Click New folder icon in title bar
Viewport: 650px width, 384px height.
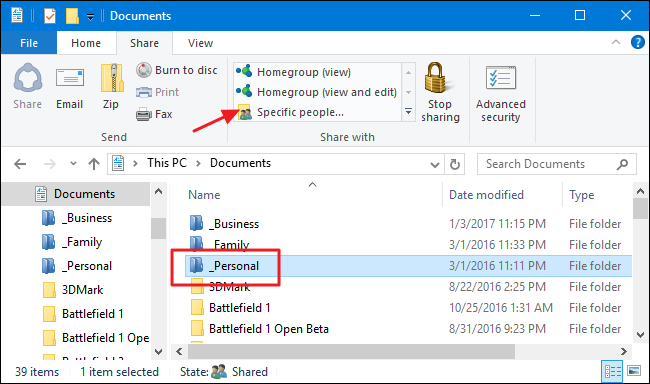(x=72, y=16)
